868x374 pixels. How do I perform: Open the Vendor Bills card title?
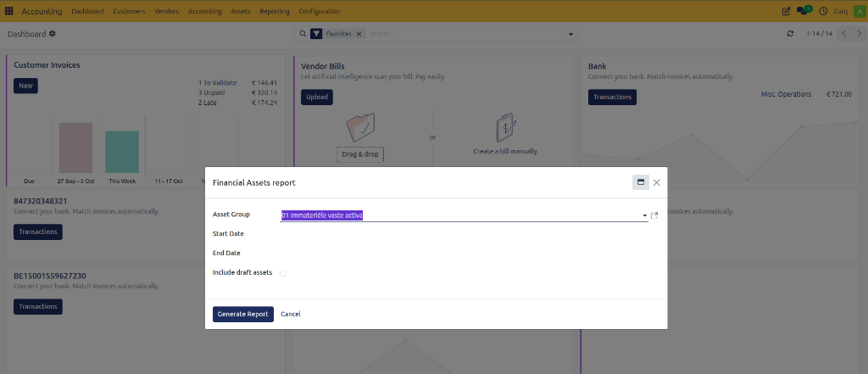[x=323, y=66]
